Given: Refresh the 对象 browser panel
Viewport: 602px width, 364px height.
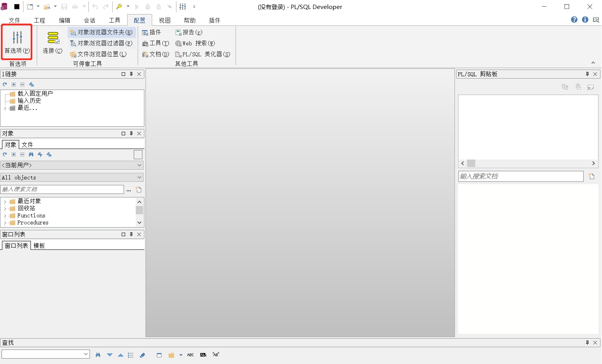Looking at the screenshot, I should pos(5,154).
